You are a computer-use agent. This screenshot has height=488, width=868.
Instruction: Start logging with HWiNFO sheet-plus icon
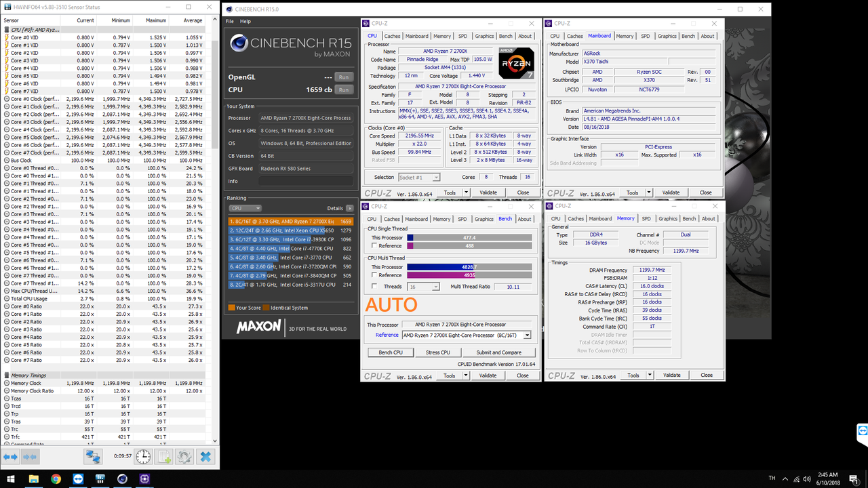pyautogui.click(x=164, y=457)
